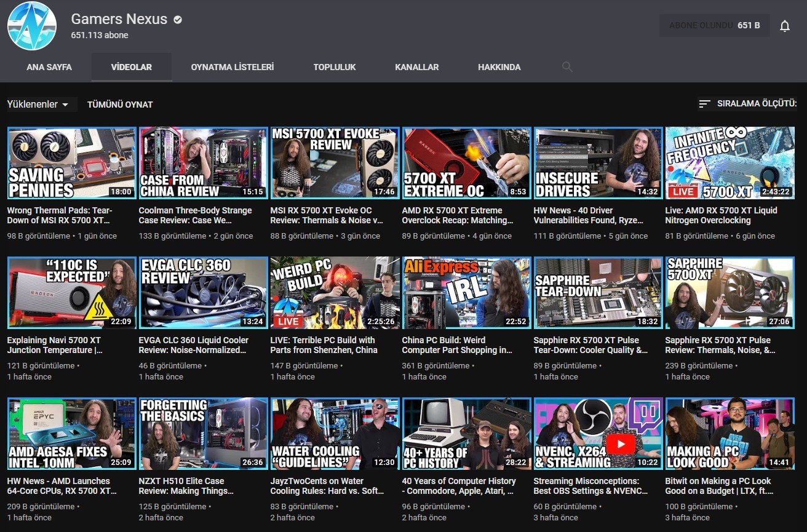Play the 5700 XT EXTREME OC thumbnail
The height and width of the screenshot is (532, 807).
466,163
